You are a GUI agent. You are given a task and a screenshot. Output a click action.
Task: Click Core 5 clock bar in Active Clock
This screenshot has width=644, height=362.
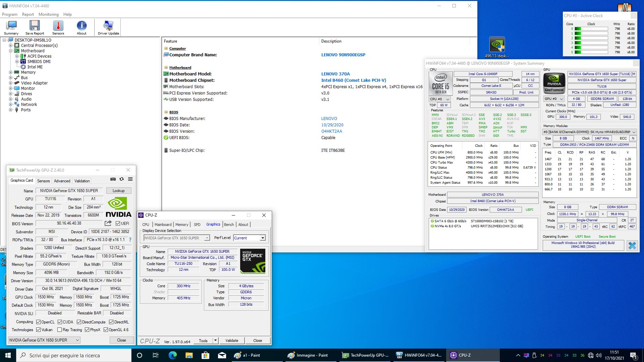pyautogui.click(x=591, y=52)
